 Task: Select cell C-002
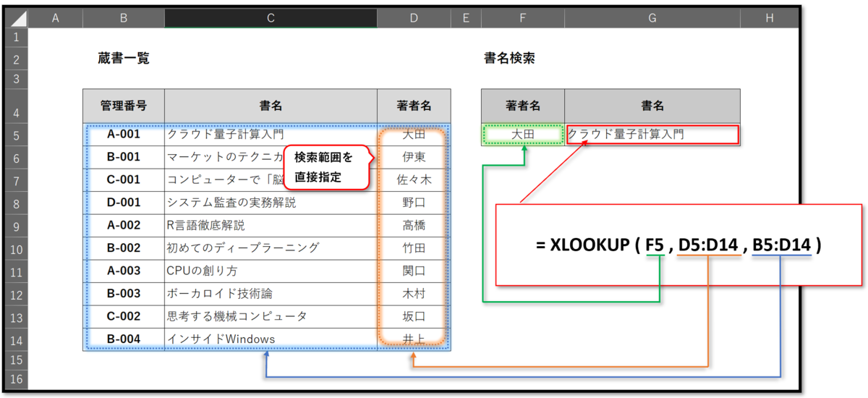pos(123,317)
